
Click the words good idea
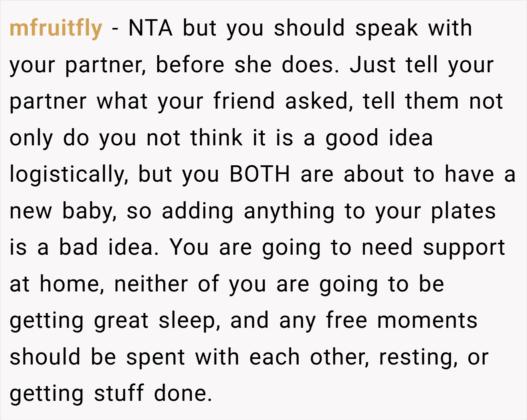click(x=379, y=139)
